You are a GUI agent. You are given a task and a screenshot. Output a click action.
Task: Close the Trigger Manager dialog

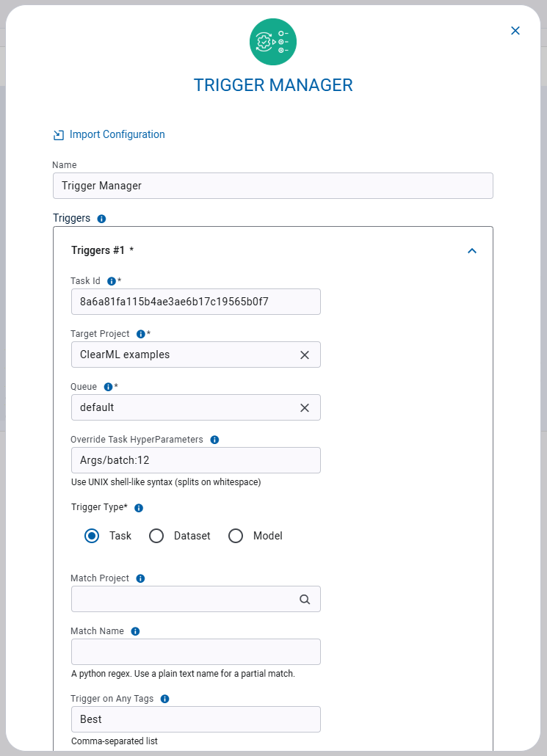pyautogui.click(x=515, y=31)
